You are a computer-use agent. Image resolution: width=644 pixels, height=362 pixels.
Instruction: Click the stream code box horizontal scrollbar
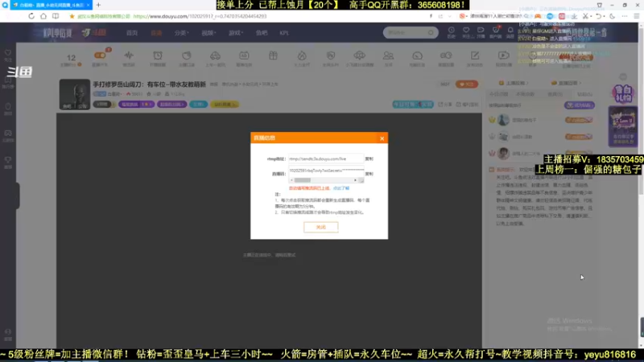click(x=324, y=180)
